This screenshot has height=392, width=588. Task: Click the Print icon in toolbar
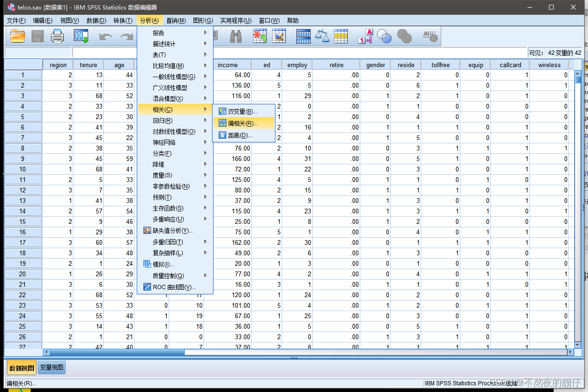tap(58, 36)
